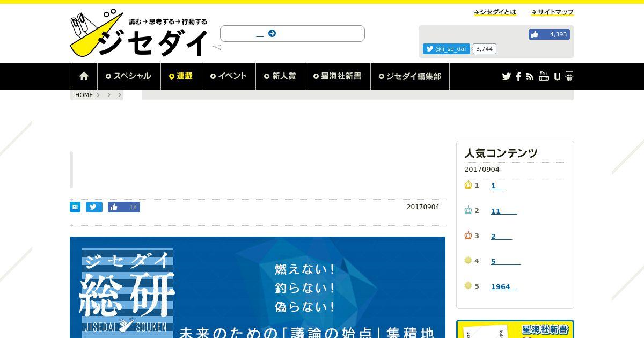Click the article date 20170904
The image size is (644, 338).
click(423, 207)
